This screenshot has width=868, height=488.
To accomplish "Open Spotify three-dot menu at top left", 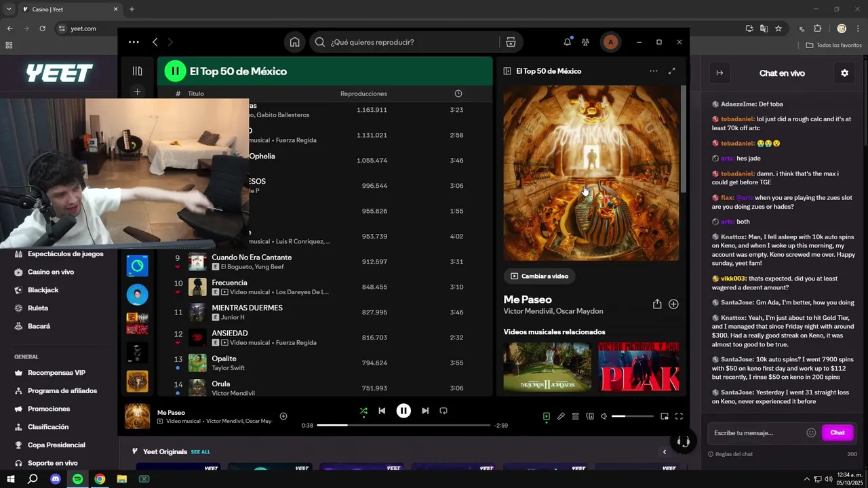I will (134, 42).
